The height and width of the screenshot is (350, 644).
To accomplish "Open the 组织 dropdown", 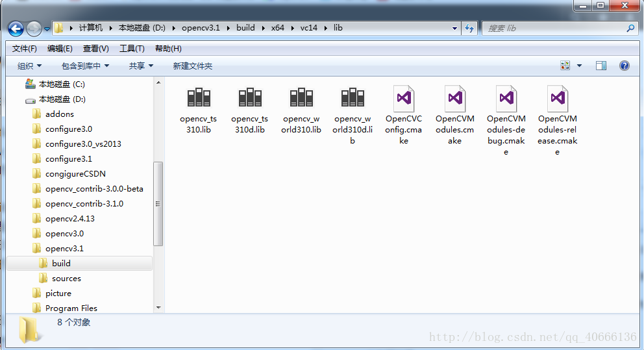I will 30,66.
